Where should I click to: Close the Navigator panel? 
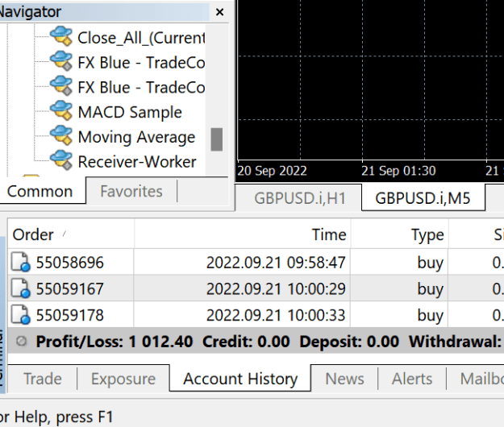(219, 12)
